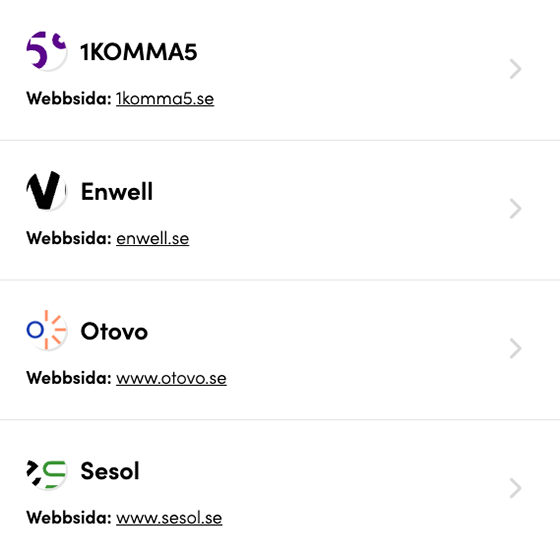The height and width of the screenshot is (560, 560).
Task: Choose the Otovo company name
Action: click(114, 331)
